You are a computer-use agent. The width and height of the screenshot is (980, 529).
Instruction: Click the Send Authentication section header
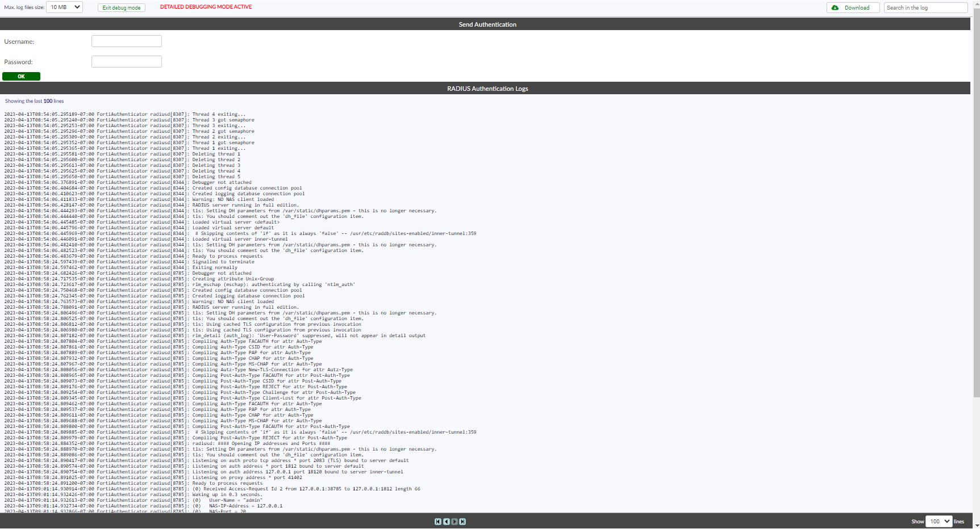[x=487, y=24]
